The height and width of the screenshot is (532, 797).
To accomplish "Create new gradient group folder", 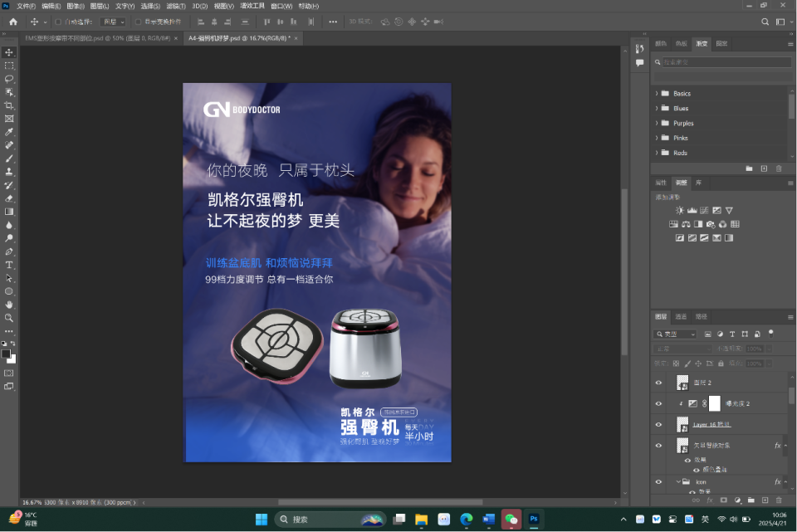I will [x=749, y=168].
